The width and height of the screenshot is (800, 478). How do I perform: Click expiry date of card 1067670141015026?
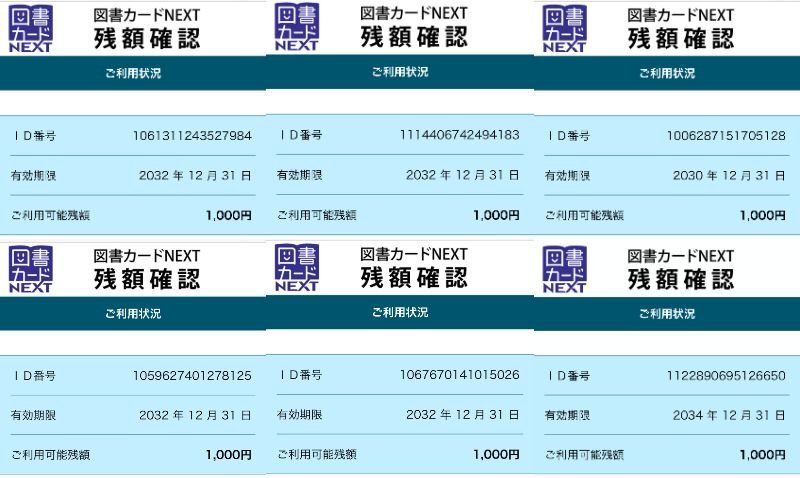[x=463, y=415]
